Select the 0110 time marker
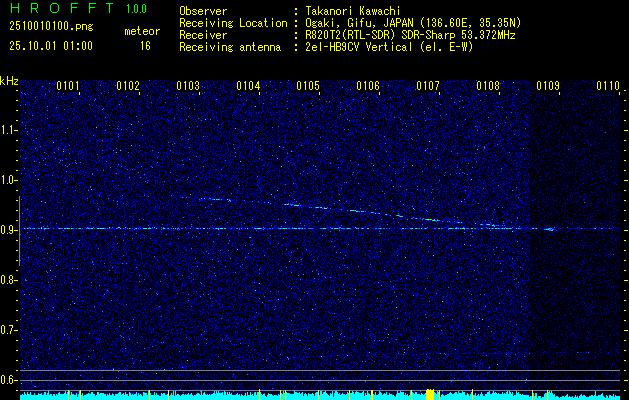629x400 pixels. (x=608, y=87)
